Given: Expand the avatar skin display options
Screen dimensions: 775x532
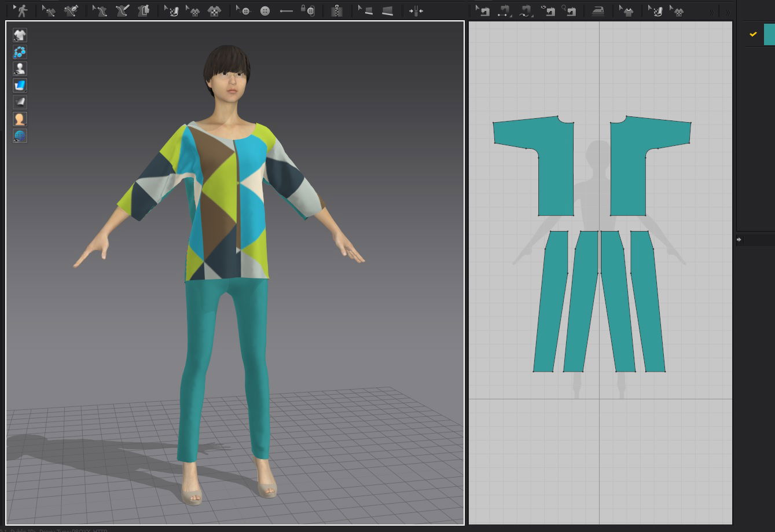Looking at the screenshot, I should [x=20, y=119].
